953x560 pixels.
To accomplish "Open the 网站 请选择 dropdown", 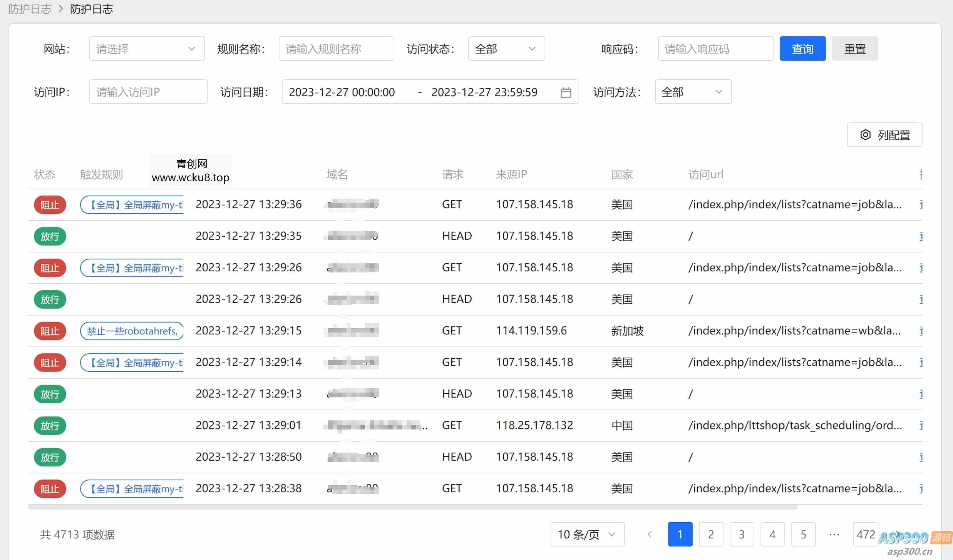I will click(x=146, y=48).
